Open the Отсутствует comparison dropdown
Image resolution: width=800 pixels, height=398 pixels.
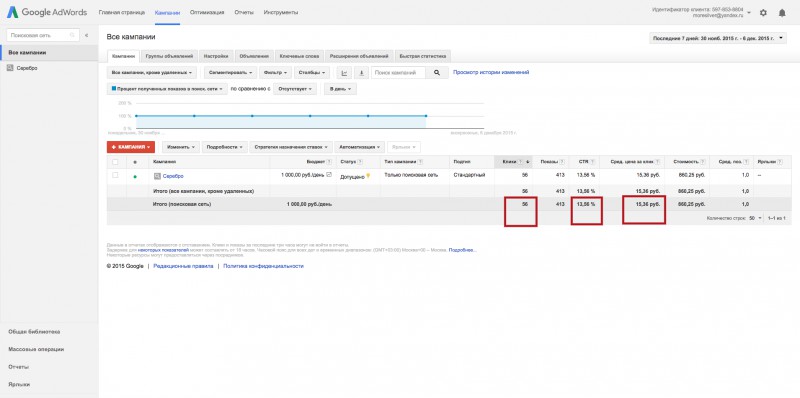294,89
